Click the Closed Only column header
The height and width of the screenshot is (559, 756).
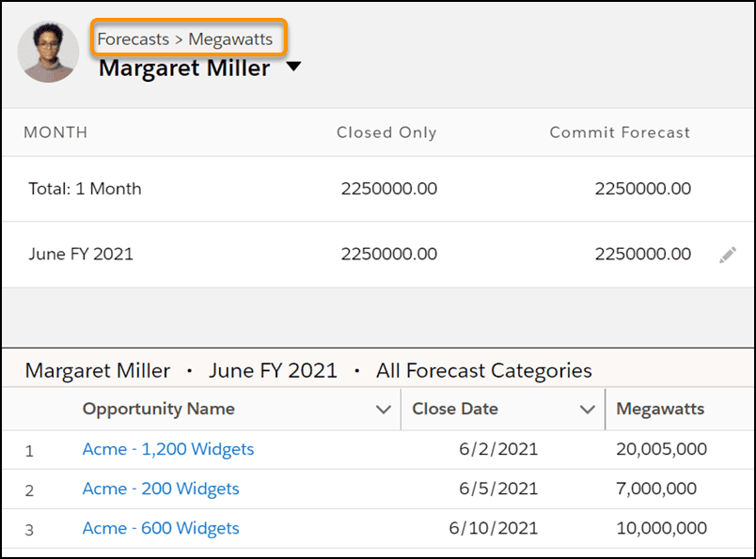pyautogui.click(x=386, y=132)
